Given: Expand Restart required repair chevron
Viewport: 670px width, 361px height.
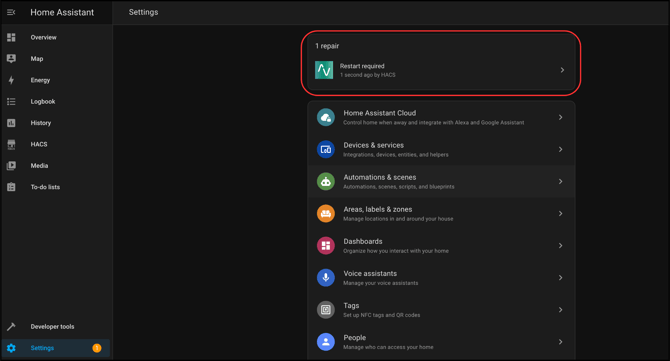Looking at the screenshot, I should point(562,70).
